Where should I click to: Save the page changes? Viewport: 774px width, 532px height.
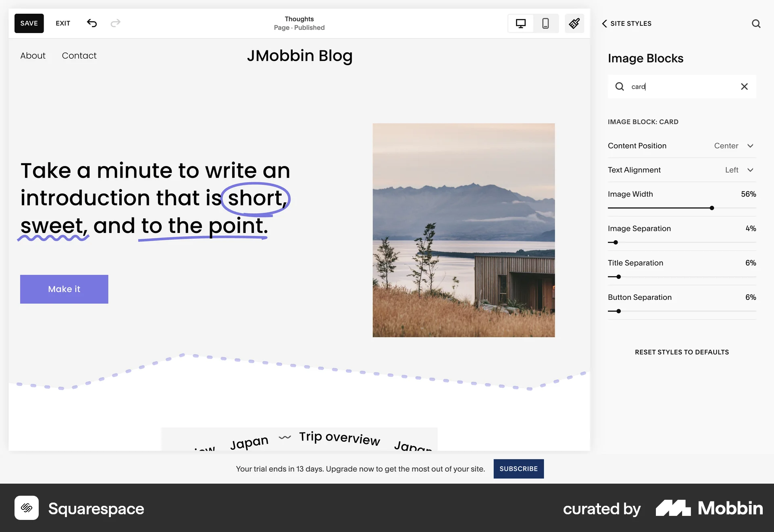coord(29,23)
